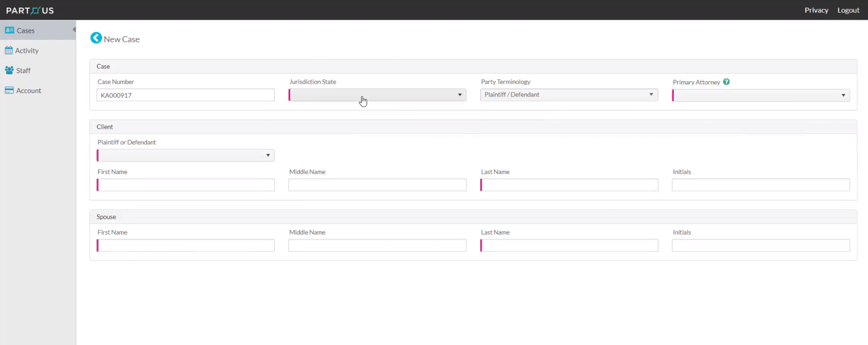Click the Cases sidebar icon
The image size is (868, 345).
pos(9,30)
